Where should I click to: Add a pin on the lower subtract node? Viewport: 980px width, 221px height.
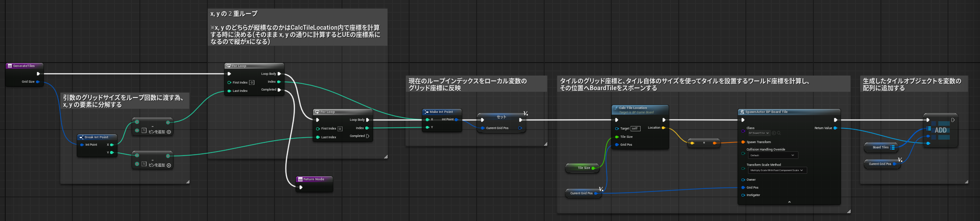pos(169,165)
